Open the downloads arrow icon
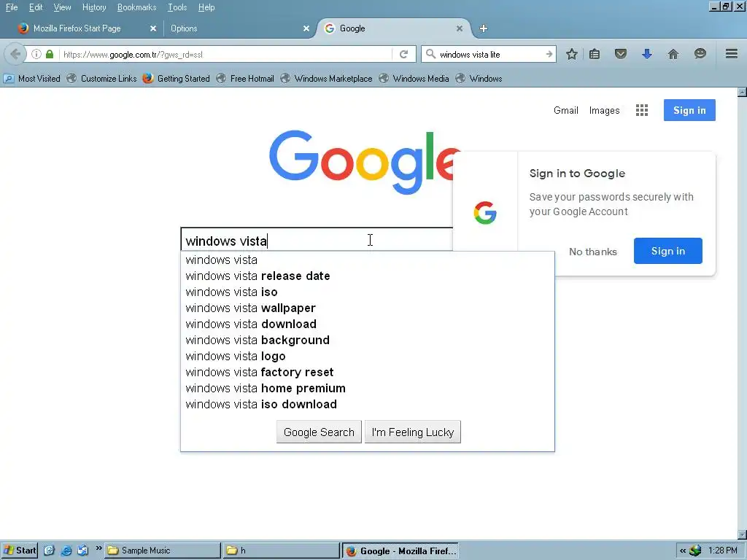This screenshot has height=560, width=747. pyautogui.click(x=646, y=54)
